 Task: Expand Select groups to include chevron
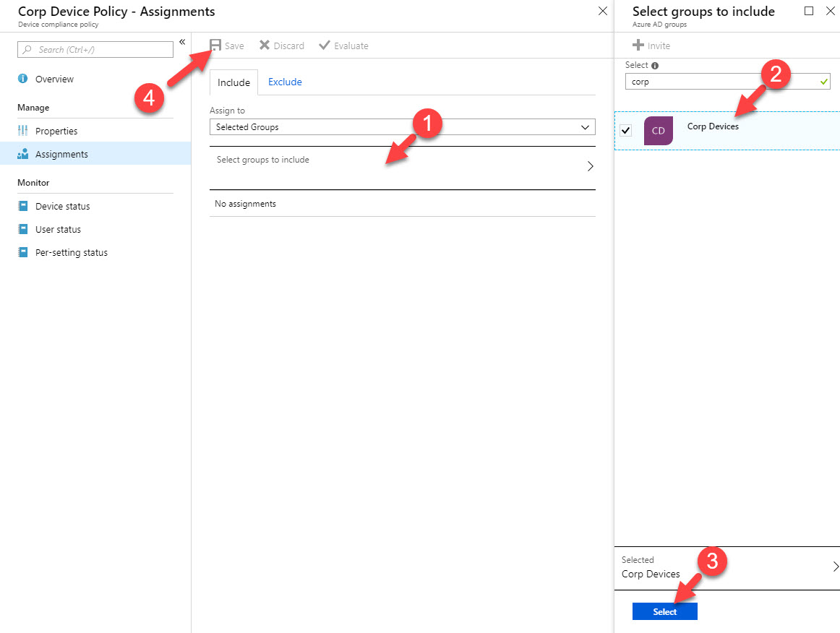(590, 166)
